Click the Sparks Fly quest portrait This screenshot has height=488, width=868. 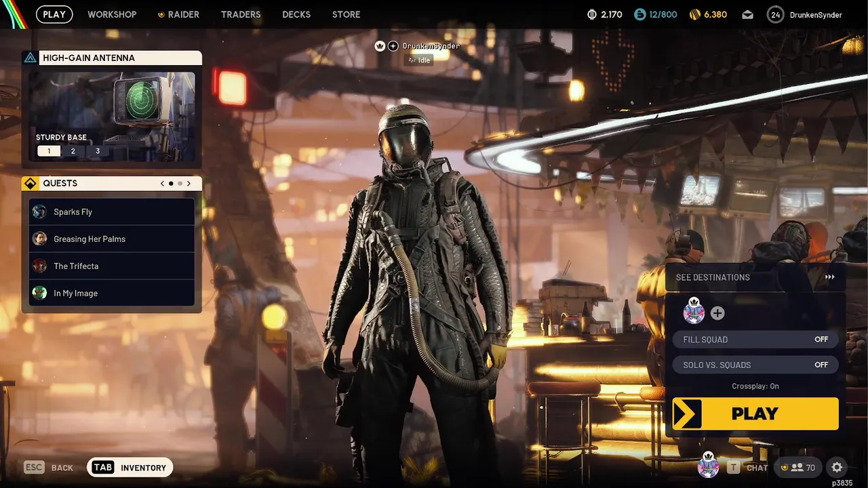pyautogui.click(x=40, y=211)
